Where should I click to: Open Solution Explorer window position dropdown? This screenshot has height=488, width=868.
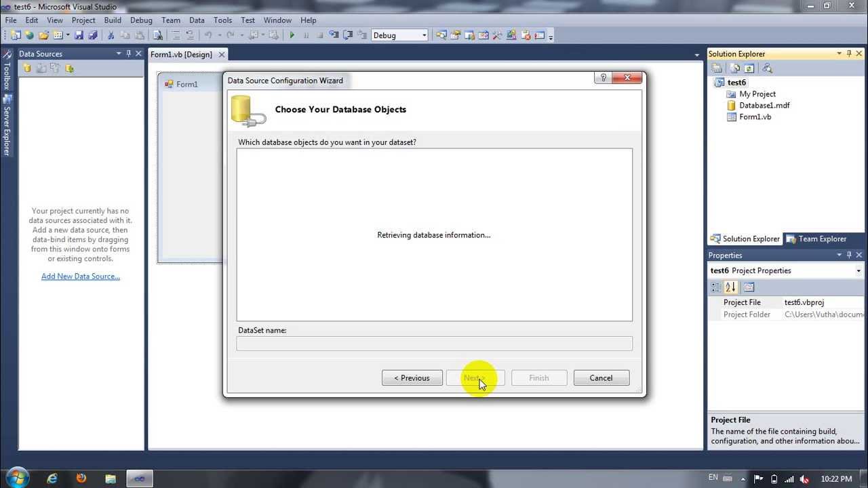(x=839, y=54)
